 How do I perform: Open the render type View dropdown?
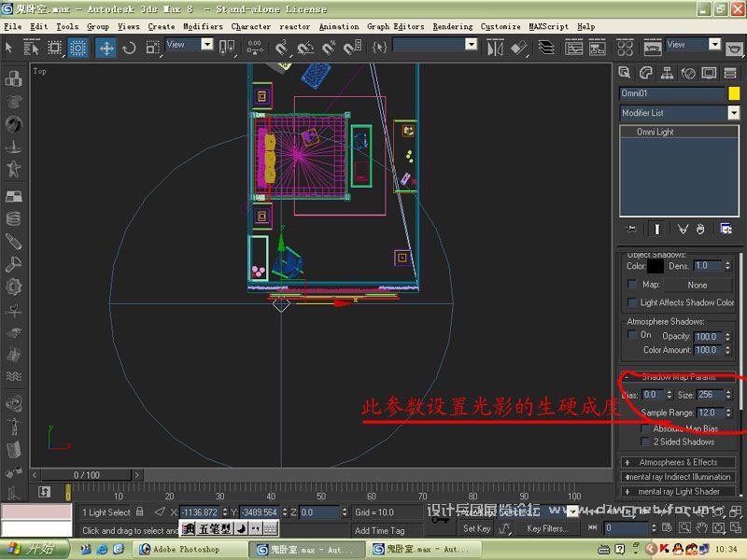(x=714, y=44)
